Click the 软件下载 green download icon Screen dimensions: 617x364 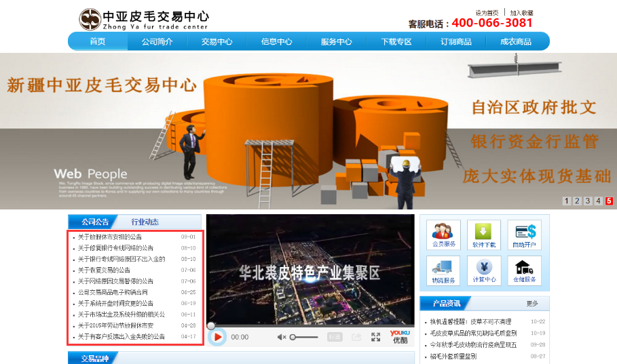click(483, 235)
